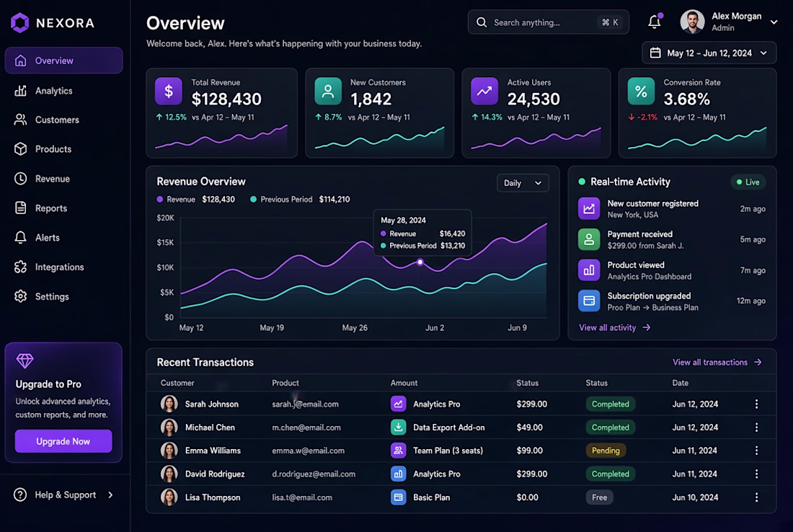Go to the Overview page in sidebar

(x=63, y=61)
